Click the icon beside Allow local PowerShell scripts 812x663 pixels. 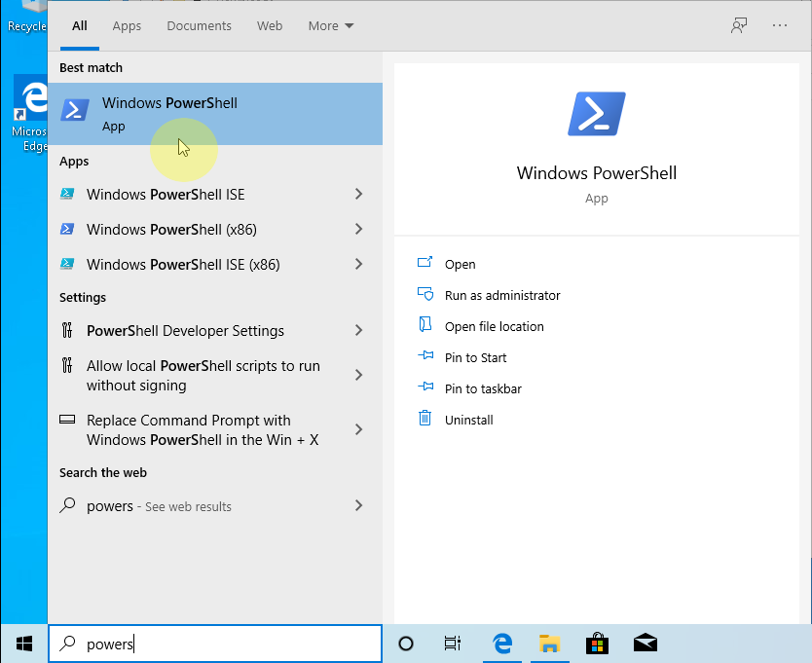(67, 366)
